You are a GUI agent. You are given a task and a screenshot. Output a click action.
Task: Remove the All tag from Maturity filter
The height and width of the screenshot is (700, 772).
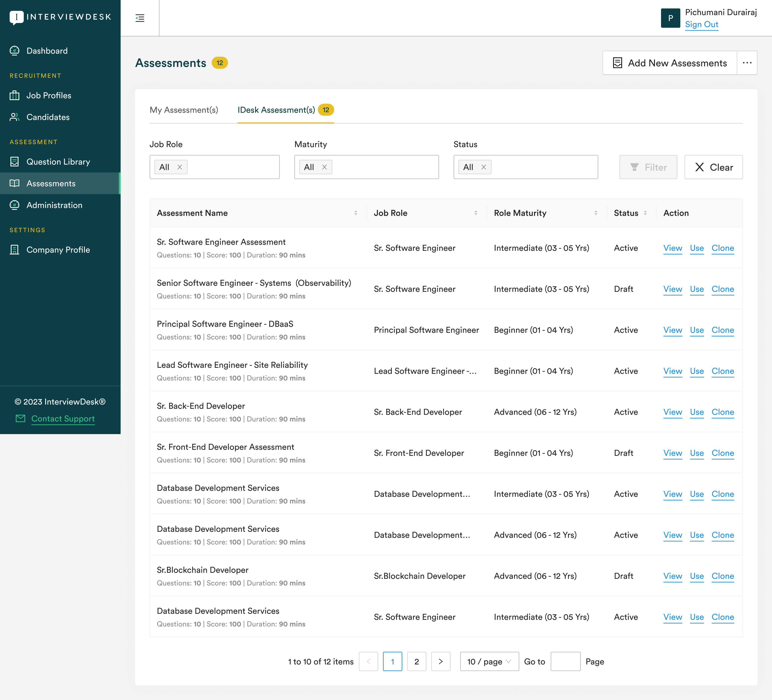324,167
